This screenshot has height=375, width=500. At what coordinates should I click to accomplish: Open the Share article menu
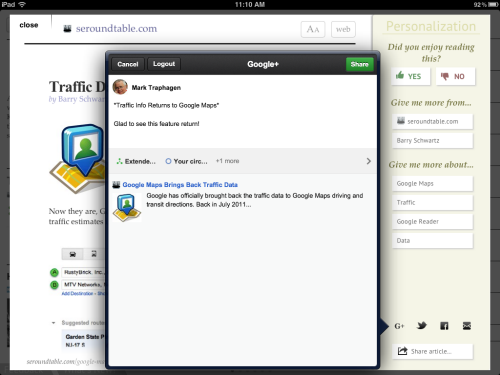click(x=432, y=351)
